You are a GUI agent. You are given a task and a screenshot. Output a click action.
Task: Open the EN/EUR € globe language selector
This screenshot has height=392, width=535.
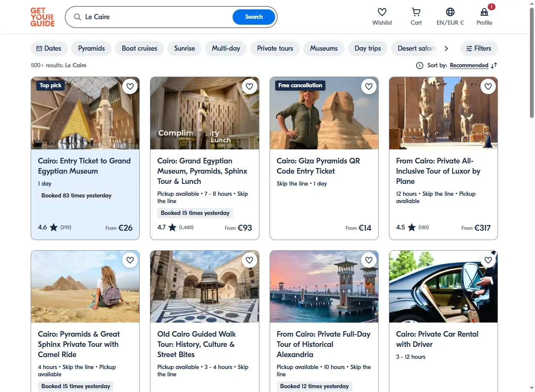(450, 12)
